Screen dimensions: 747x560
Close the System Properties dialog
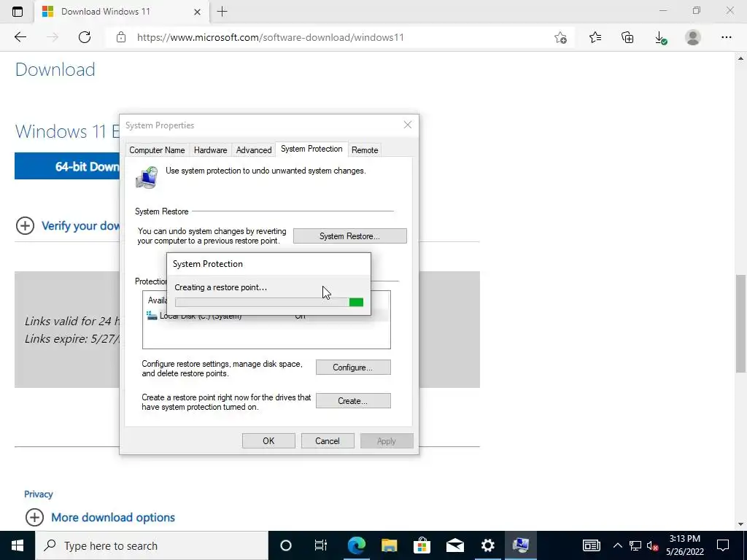(x=407, y=125)
